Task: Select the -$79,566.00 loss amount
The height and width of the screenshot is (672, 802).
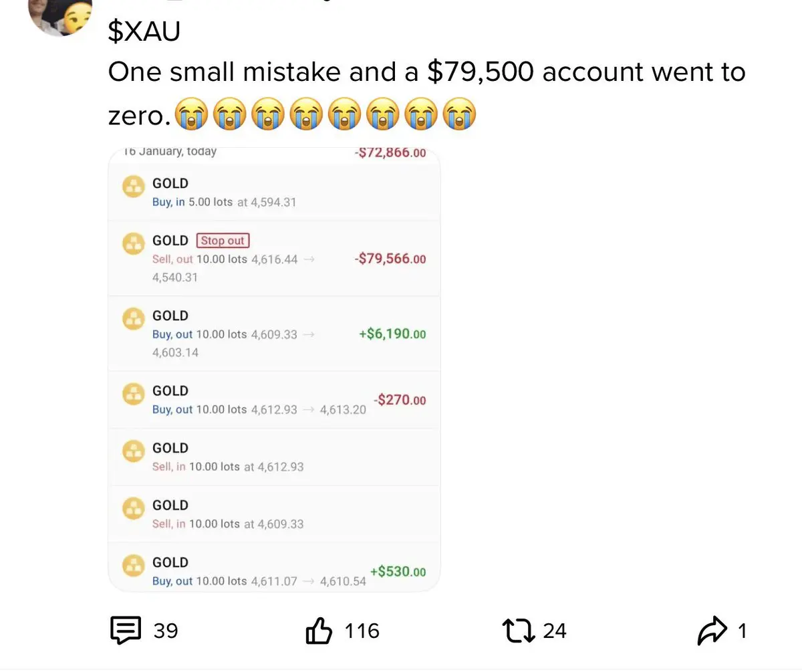Action: coord(390,259)
